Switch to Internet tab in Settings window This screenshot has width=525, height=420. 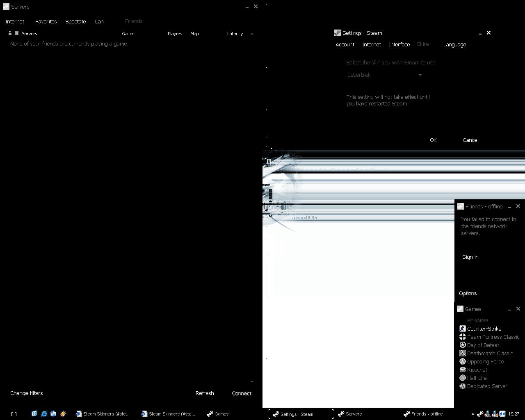(x=372, y=44)
